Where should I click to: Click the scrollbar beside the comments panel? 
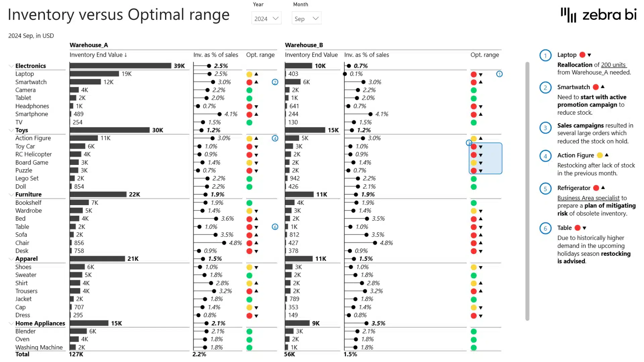pos(527,188)
